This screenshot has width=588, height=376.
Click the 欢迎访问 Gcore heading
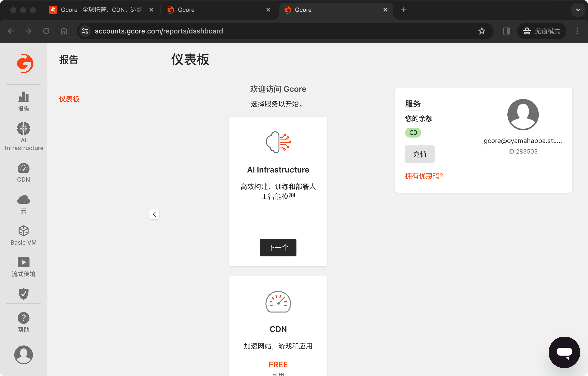[x=278, y=89]
